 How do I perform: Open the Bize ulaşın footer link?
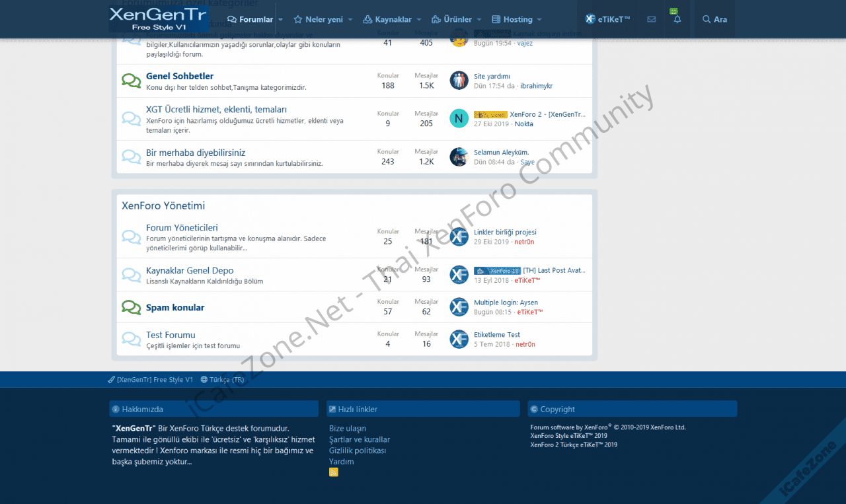[x=348, y=429]
